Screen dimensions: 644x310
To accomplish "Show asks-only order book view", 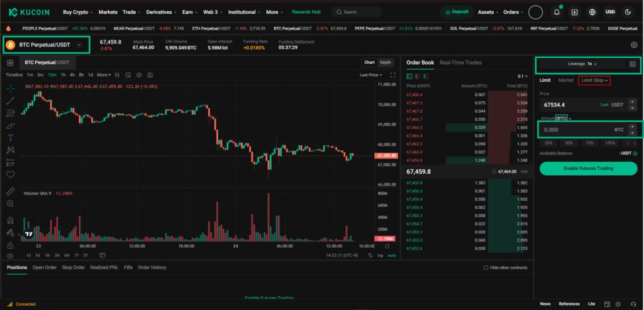I will coord(418,76).
